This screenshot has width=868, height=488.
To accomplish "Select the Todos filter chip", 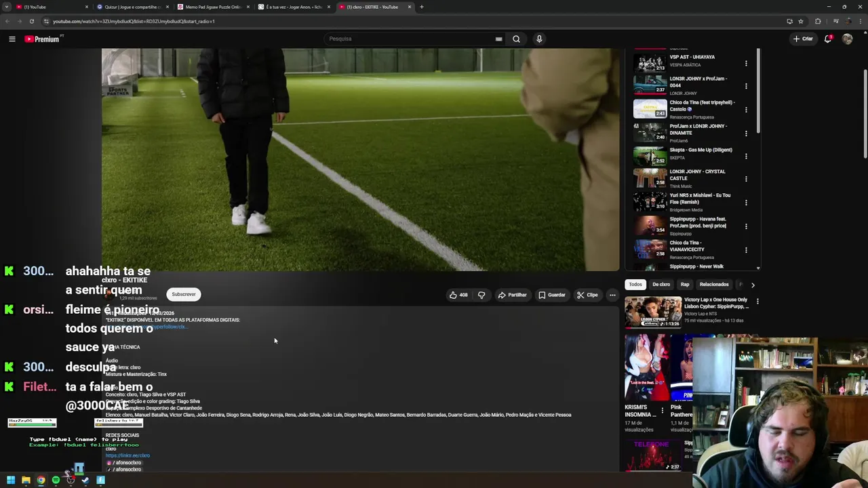I will click(635, 285).
